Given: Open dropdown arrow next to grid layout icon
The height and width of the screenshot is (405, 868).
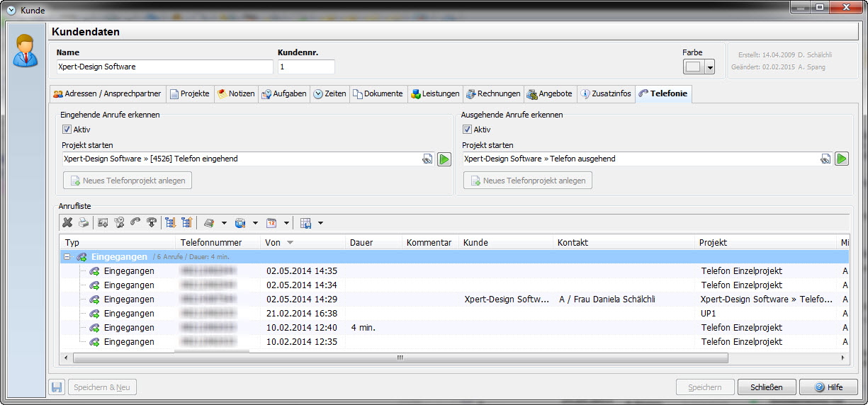Looking at the screenshot, I should [x=320, y=223].
